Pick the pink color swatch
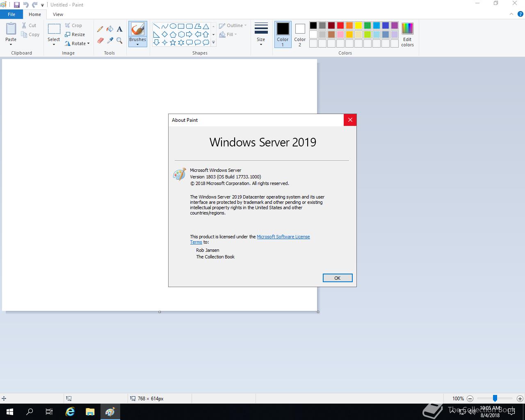Image resolution: width=525 pixels, height=420 pixels. click(340, 34)
